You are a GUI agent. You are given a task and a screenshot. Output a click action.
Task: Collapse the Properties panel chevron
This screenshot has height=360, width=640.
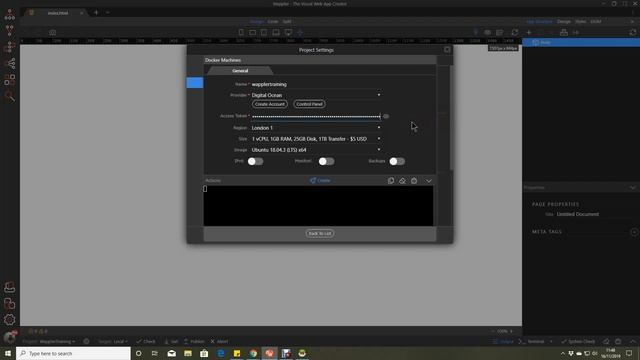tap(633, 188)
